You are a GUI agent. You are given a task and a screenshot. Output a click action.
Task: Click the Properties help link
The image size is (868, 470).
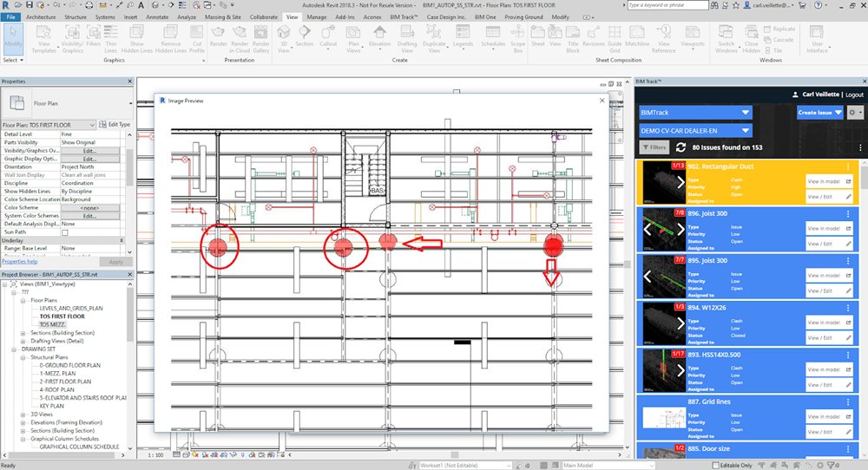pyautogui.click(x=19, y=262)
